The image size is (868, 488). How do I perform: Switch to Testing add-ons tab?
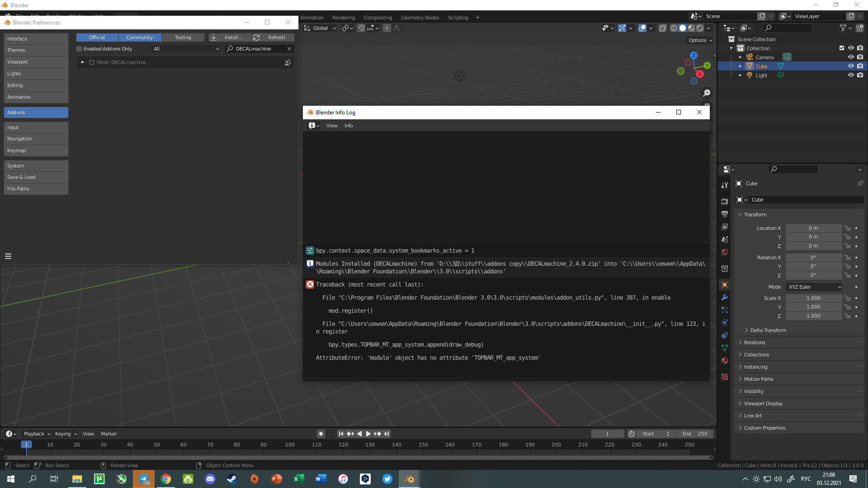point(183,38)
